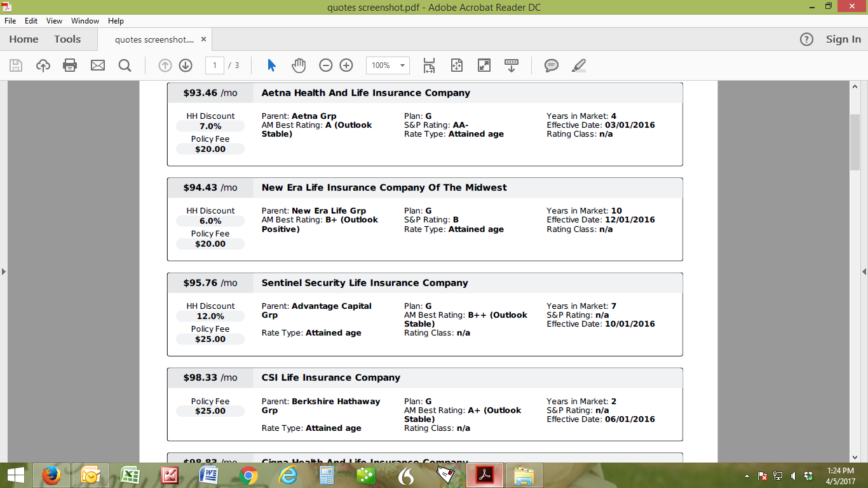Enter full screen mode icon
Viewport: 868px width, 488px height.
(484, 65)
